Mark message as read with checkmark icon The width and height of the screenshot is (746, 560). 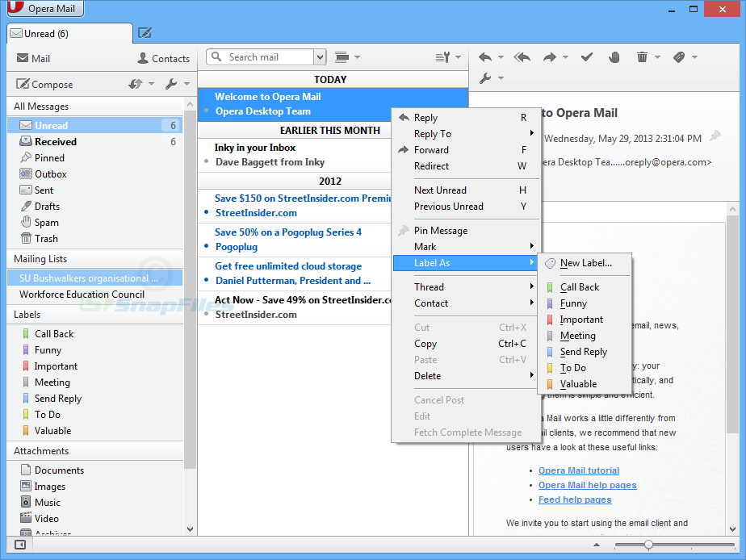coord(587,57)
